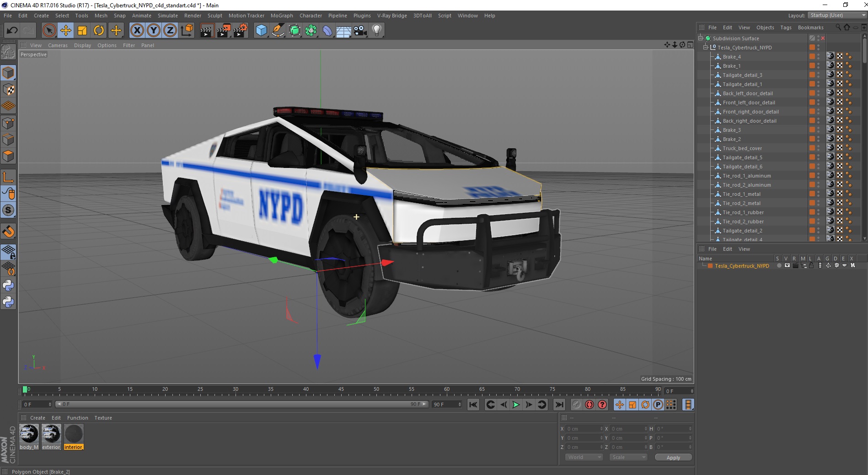Viewport: 868px width, 475px height.
Task: Add a Camera object
Action: (360, 31)
